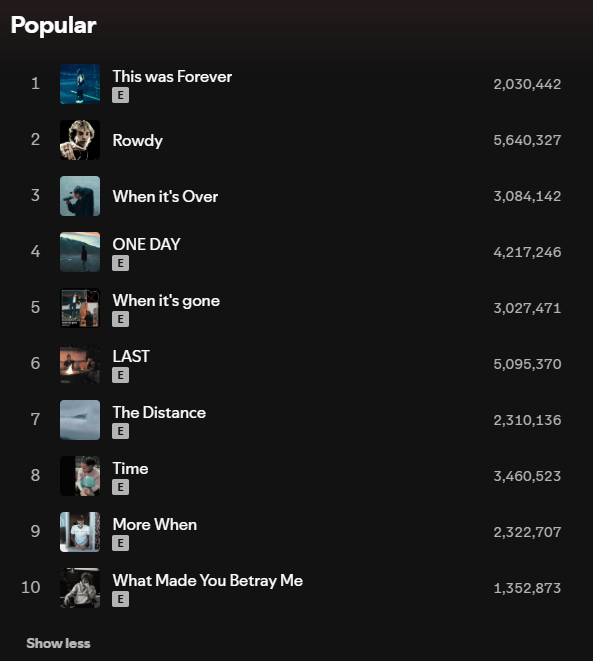Viewport: 593px width, 661px height.
Task: Open What Made You Betray Me title
Action: (x=208, y=581)
